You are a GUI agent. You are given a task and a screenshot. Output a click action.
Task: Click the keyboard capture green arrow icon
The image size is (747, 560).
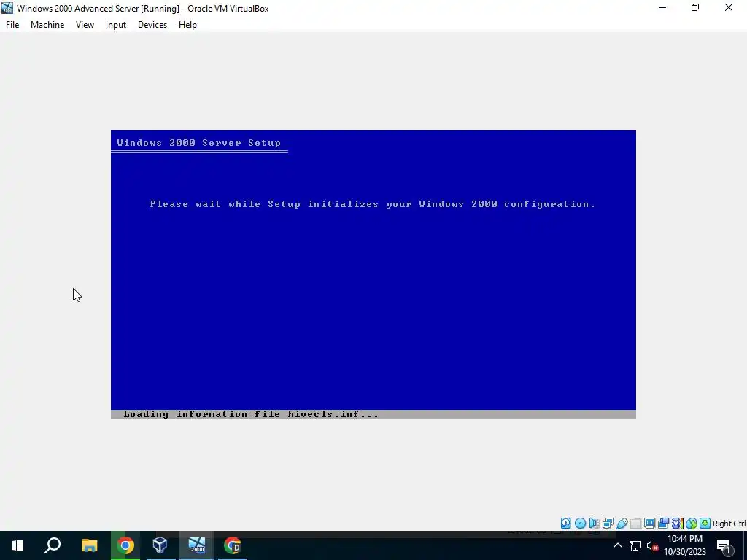(x=705, y=524)
